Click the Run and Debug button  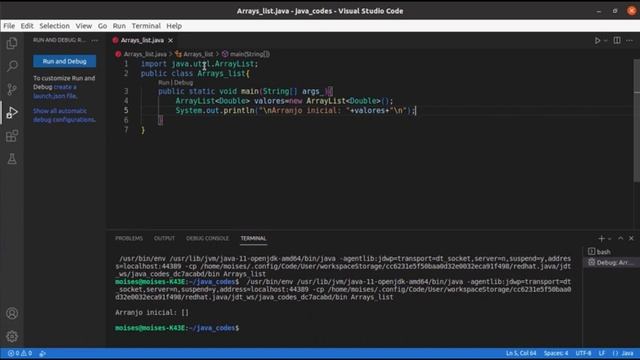64,61
